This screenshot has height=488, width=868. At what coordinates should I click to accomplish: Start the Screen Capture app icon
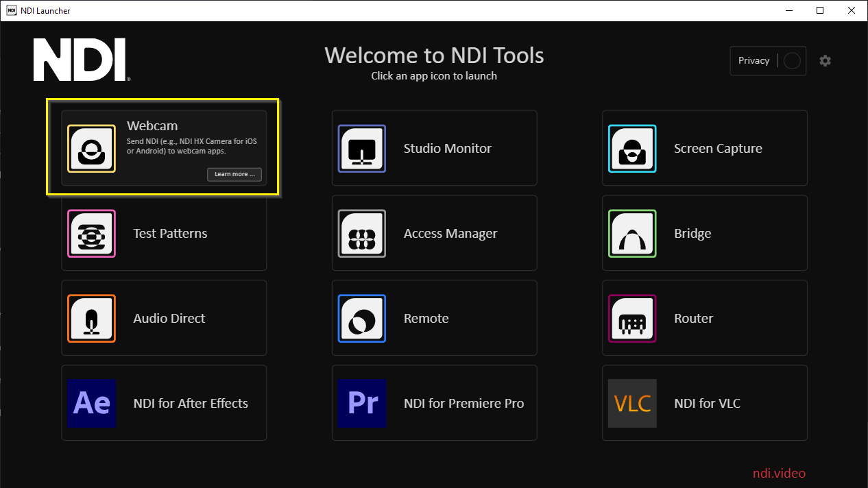pos(632,149)
